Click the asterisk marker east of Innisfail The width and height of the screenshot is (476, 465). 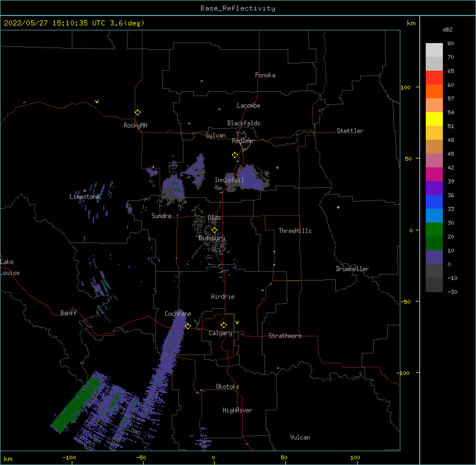click(277, 167)
